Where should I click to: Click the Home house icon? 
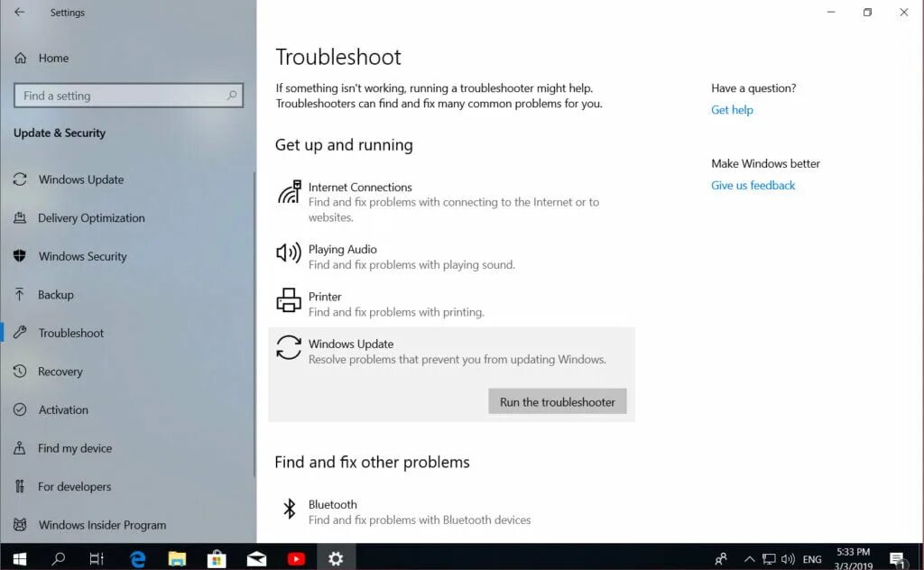click(x=20, y=58)
